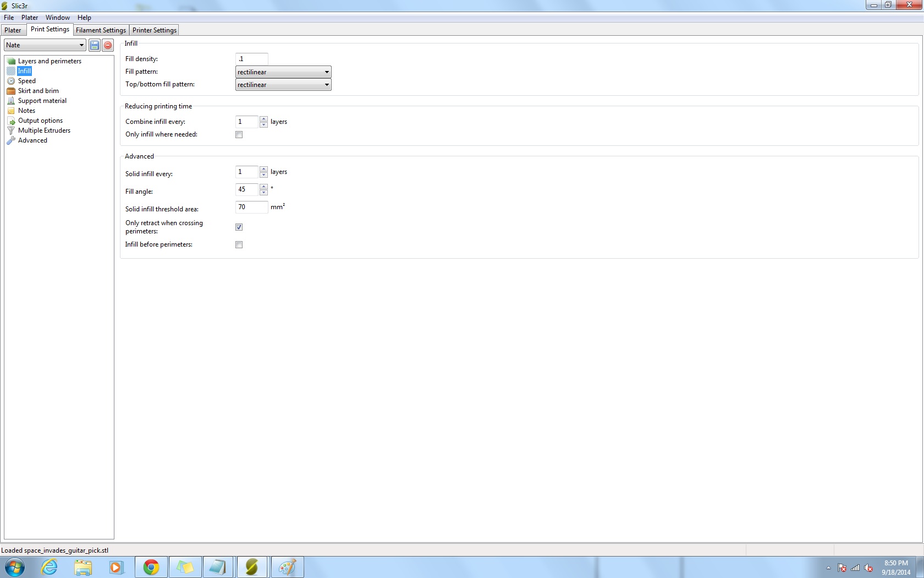Click the Fill angle value field
Image resolution: width=924 pixels, height=578 pixels.
[247, 189]
